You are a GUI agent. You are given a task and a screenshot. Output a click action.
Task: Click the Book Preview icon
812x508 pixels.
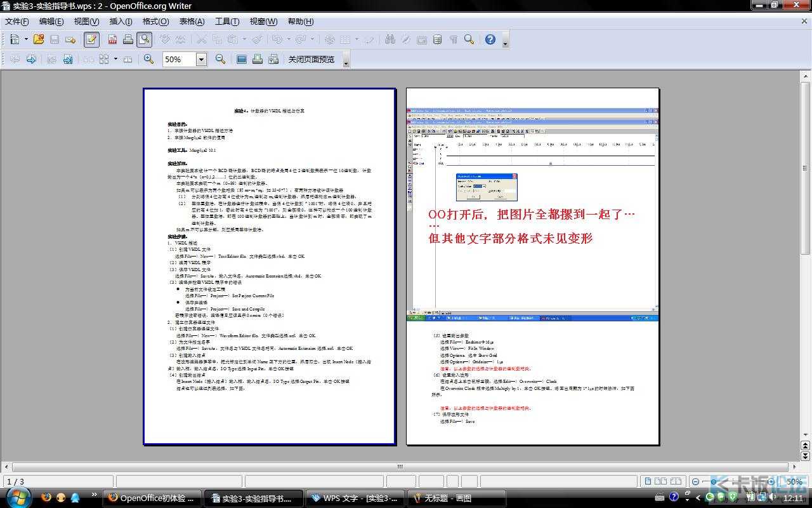(128, 59)
